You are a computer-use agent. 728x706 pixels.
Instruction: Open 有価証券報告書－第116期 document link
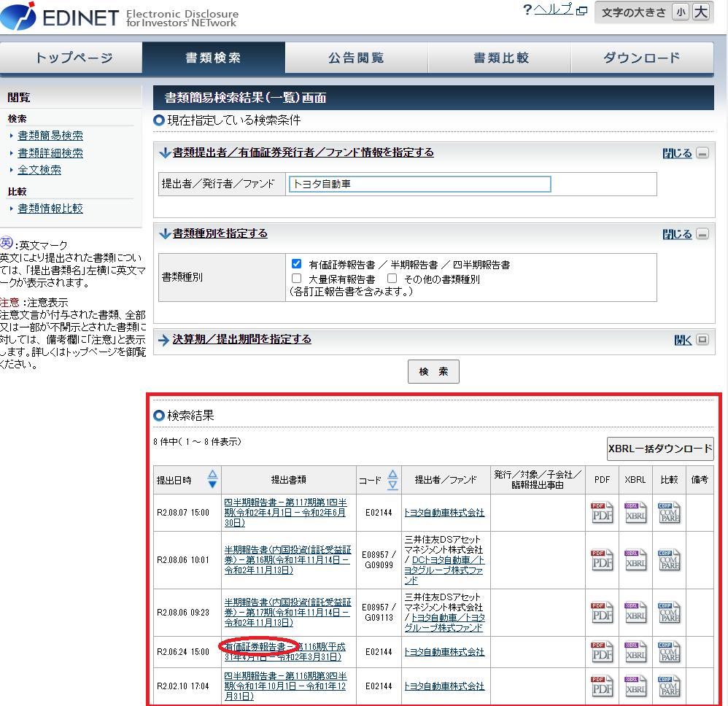tap(285, 652)
